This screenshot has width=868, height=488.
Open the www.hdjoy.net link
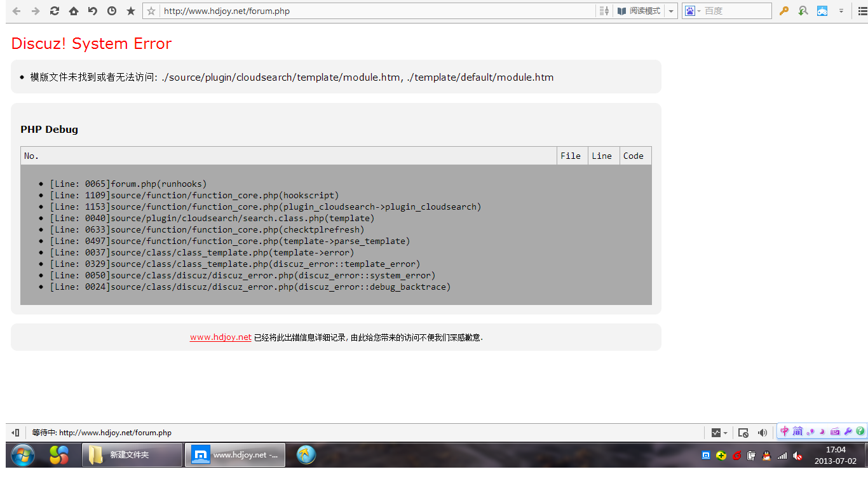click(x=220, y=337)
